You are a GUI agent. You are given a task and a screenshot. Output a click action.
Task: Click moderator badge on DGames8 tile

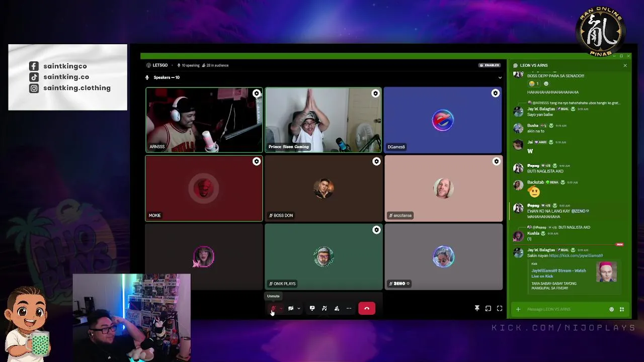pos(496,93)
